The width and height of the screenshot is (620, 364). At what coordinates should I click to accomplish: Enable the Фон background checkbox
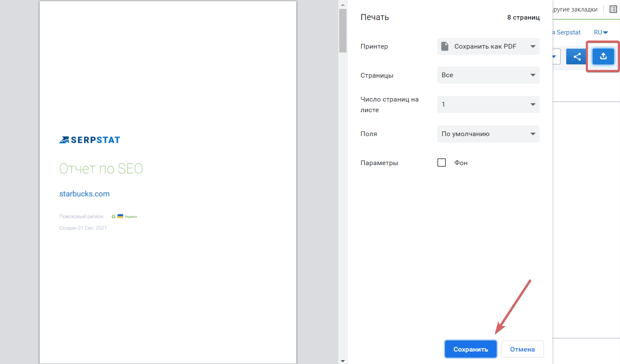442,163
